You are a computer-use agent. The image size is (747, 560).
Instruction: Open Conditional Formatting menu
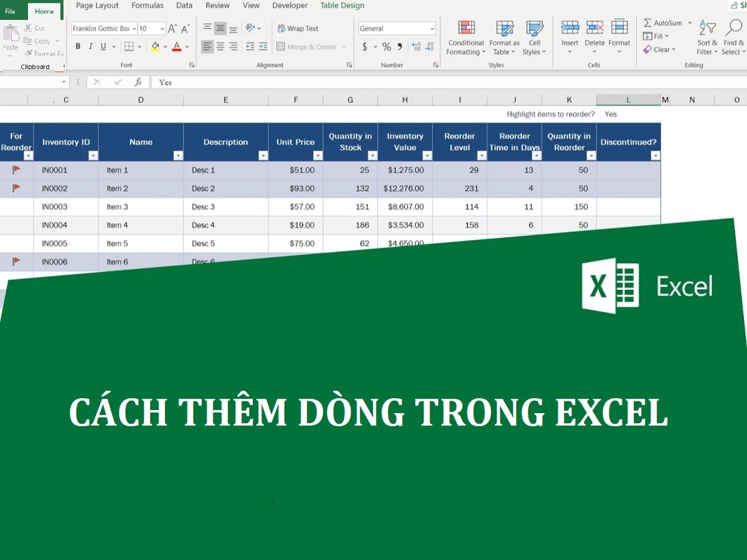(x=466, y=38)
